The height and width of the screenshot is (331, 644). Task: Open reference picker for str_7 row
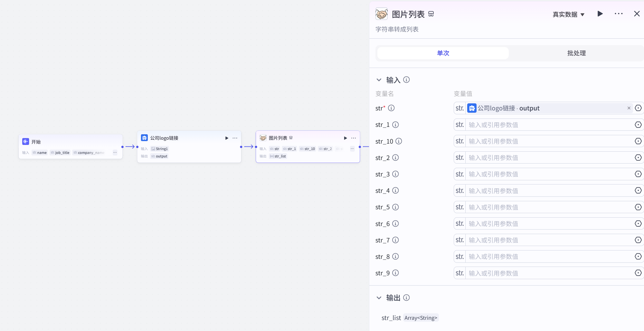click(638, 240)
